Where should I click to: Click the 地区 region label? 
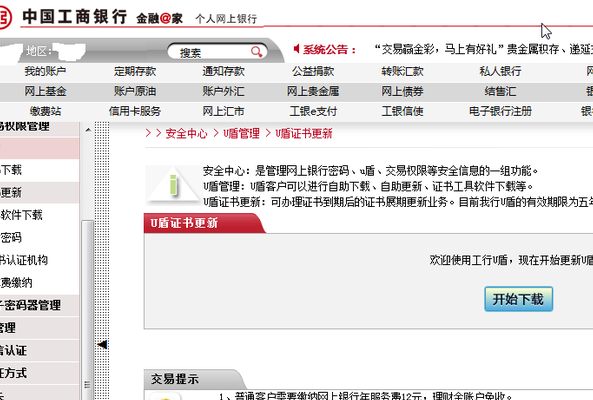point(39,51)
